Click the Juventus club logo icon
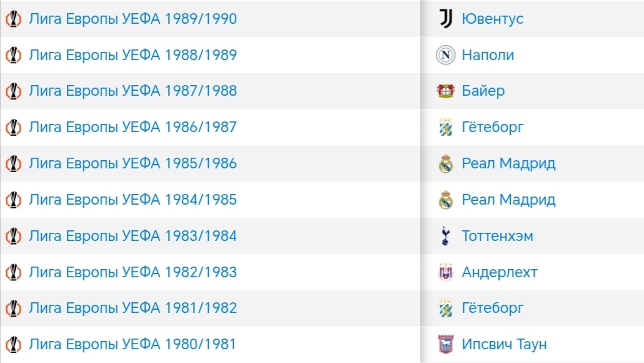Image resolution: width=644 pixels, height=363 pixels. click(445, 19)
